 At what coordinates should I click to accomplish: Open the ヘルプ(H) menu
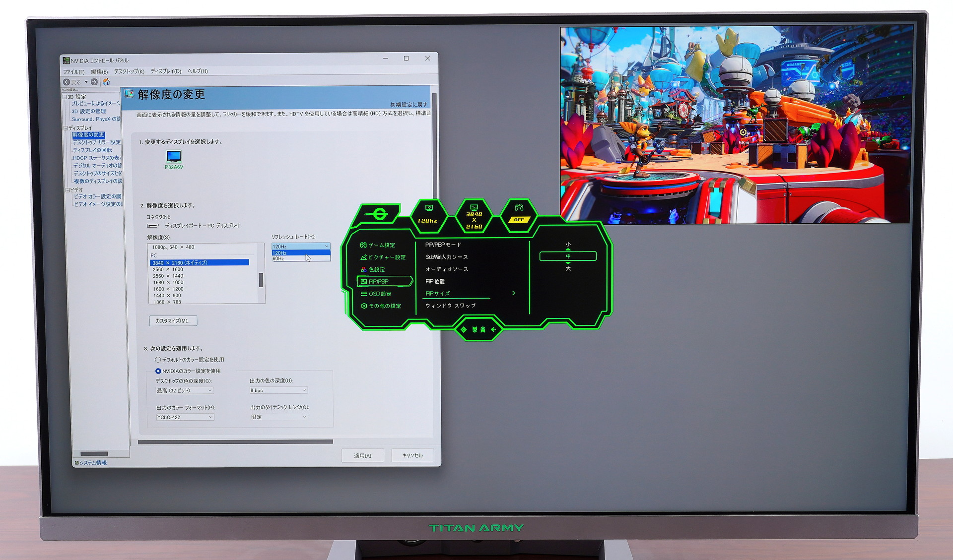(198, 71)
